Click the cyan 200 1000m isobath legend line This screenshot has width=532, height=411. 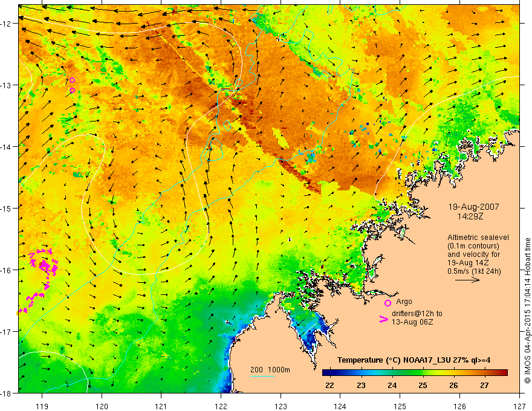coord(262,376)
